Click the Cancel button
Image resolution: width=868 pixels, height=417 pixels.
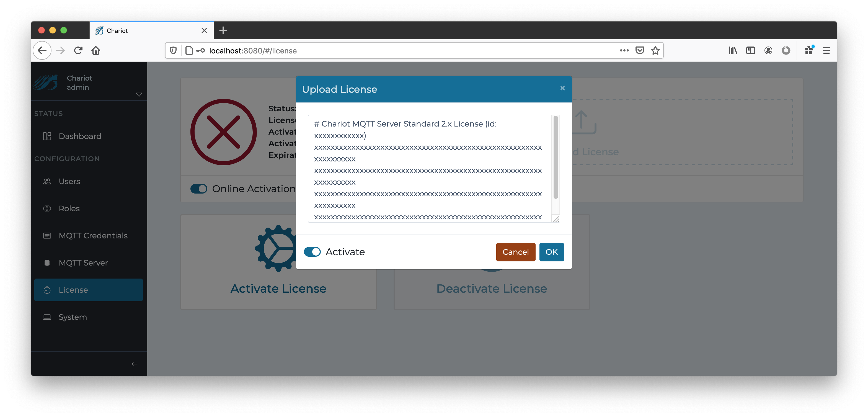515,252
